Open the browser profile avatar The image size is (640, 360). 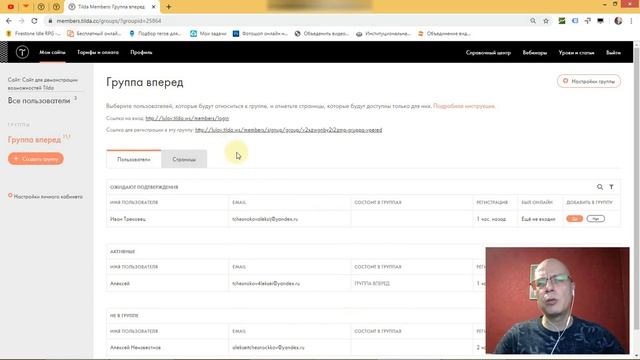[x=618, y=21]
